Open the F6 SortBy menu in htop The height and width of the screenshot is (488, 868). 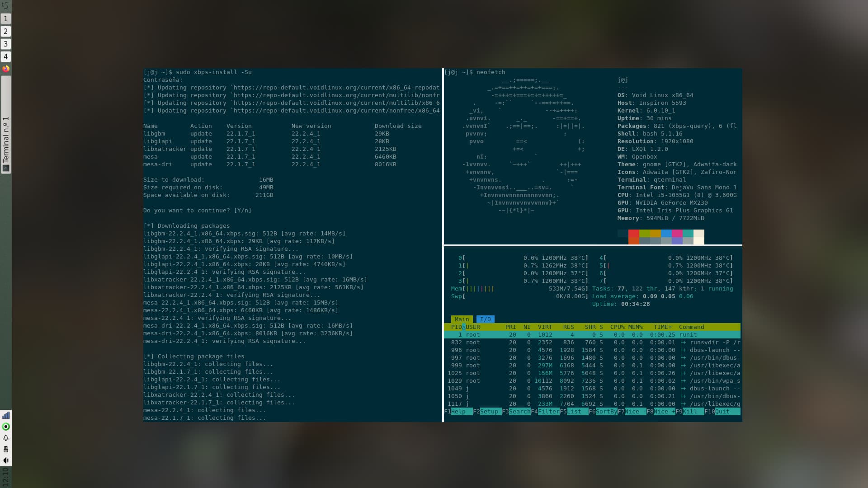[x=606, y=411]
